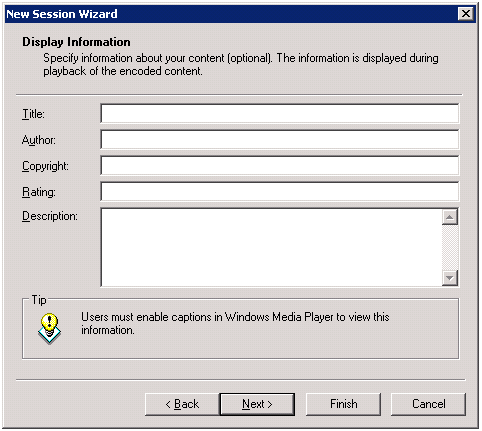Select the Rating input field
Viewport: 482px width, 431px height.
tap(280, 191)
